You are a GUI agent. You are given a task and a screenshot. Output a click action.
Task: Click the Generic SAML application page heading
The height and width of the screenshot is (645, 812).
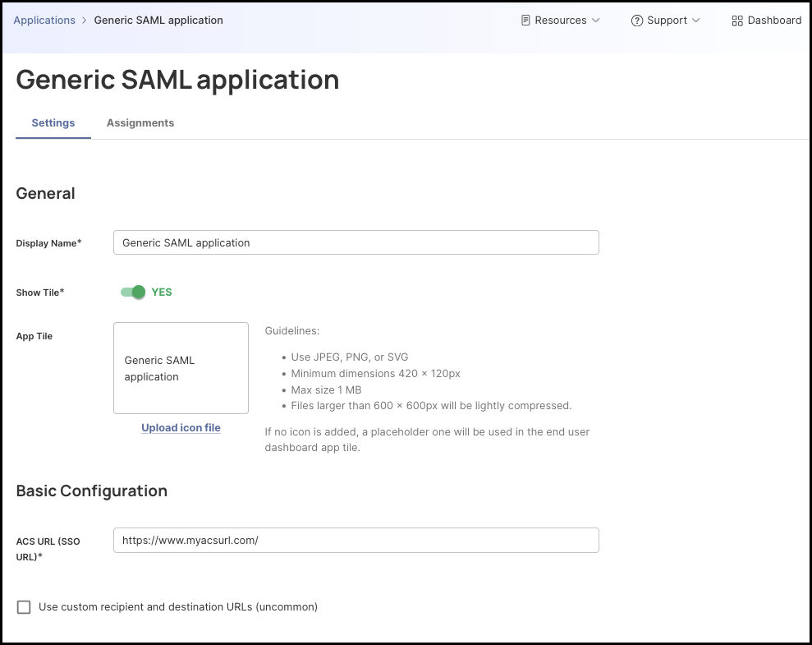click(177, 80)
